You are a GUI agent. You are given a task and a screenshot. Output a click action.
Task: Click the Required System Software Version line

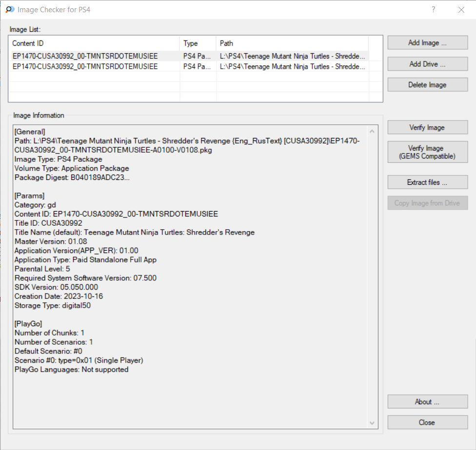coord(86,278)
